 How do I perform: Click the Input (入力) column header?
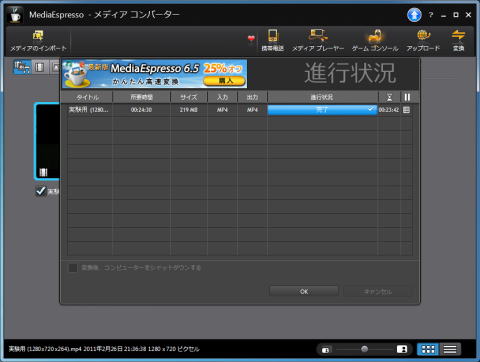pos(222,97)
